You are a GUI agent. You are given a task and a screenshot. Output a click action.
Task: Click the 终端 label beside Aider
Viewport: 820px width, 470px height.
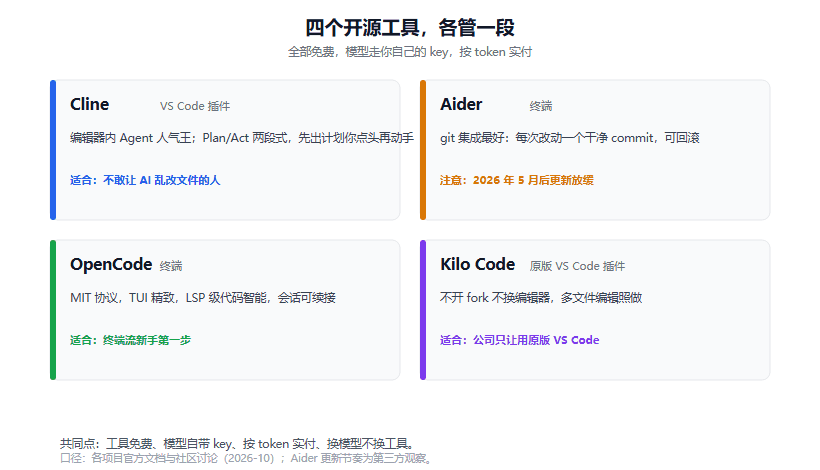[x=541, y=106]
